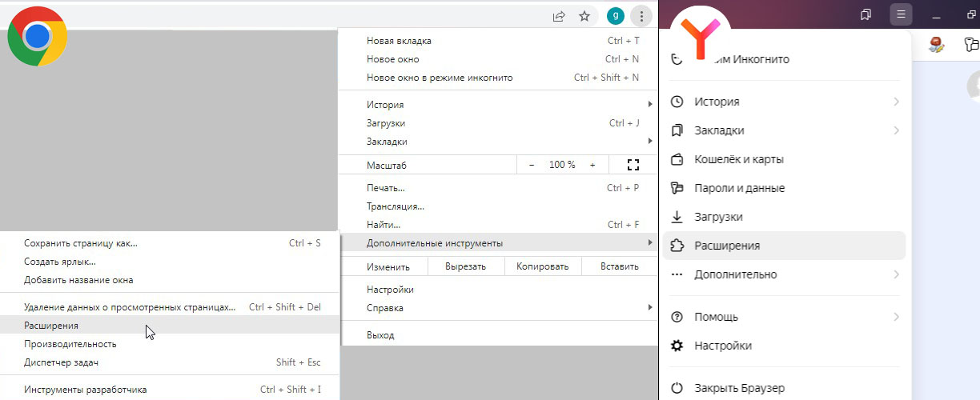
Task: Expand История chevron in Yandex menu
Action: tap(896, 102)
